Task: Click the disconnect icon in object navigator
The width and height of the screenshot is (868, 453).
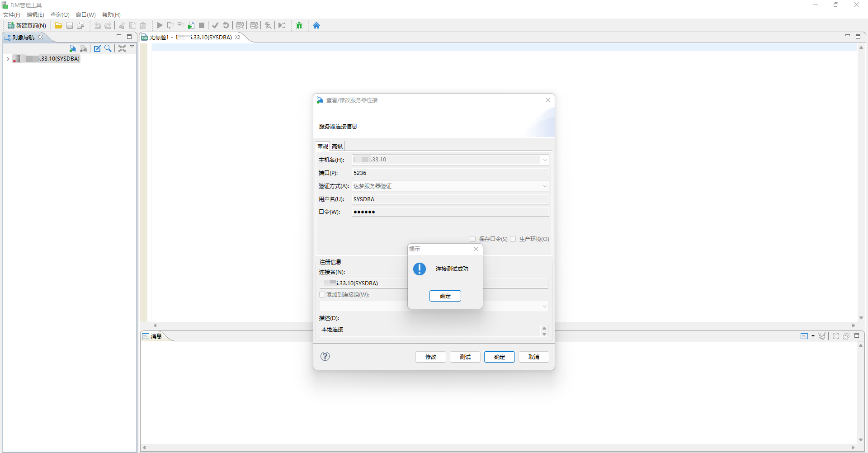Action: [83, 48]
